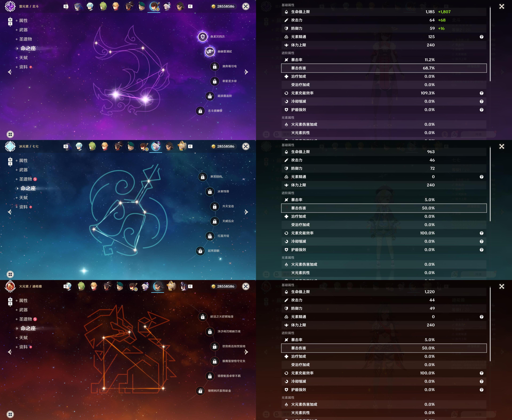The height and width of the screenshot is (420, 512).
Task: Open the locked node 猎兽魁首卓荦不羁
Action: coord(210,376)
